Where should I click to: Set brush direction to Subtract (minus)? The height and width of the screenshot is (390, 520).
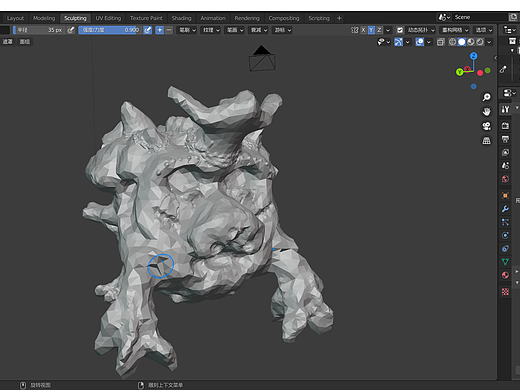pos(169,30)
